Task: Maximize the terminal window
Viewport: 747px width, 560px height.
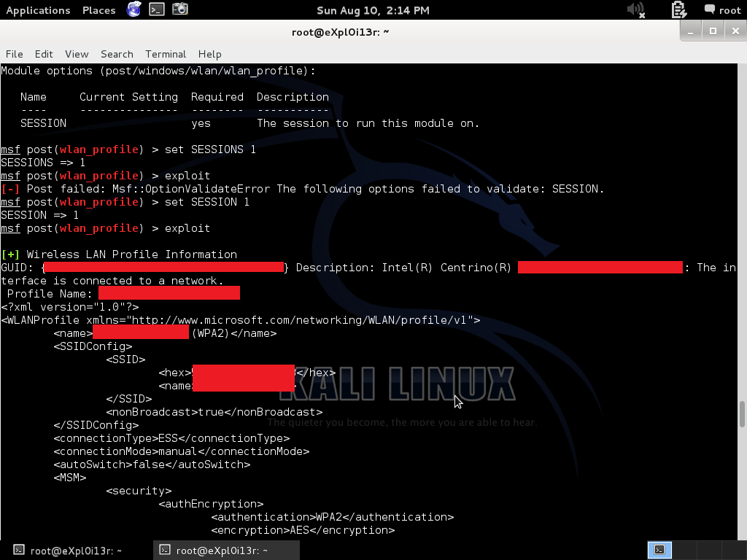Action: pos(713,31)
